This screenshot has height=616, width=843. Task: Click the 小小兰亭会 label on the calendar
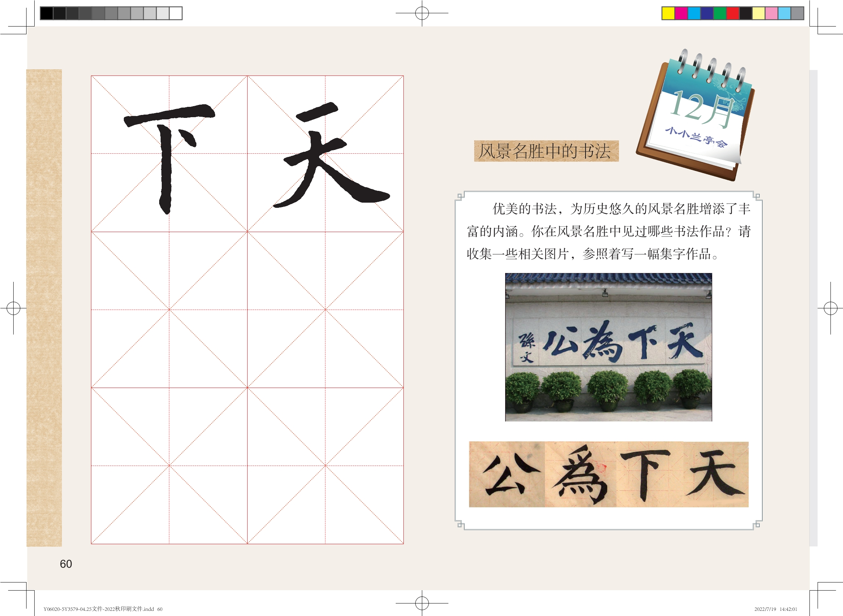(x=696, y=137)
